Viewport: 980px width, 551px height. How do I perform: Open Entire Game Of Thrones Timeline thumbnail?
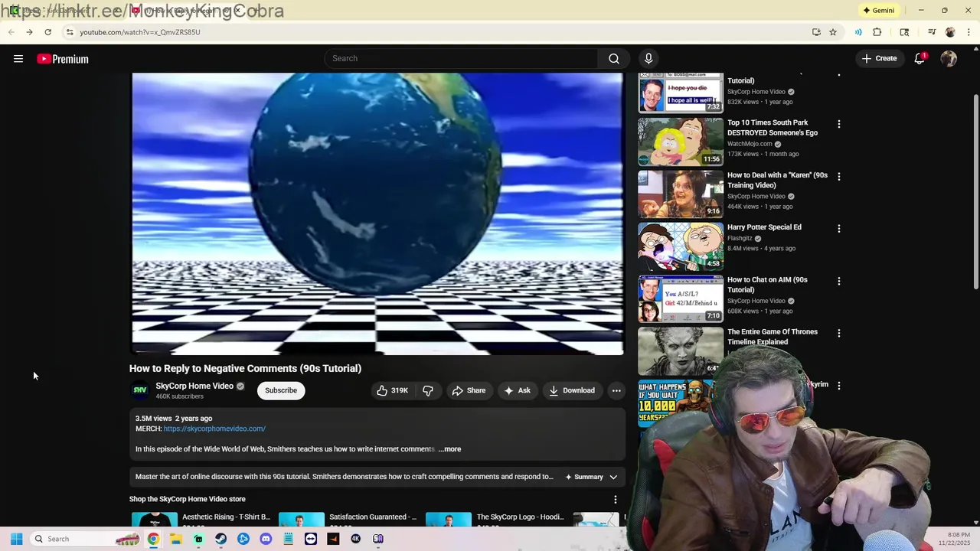pyautogui.click(x=681, y=351)
